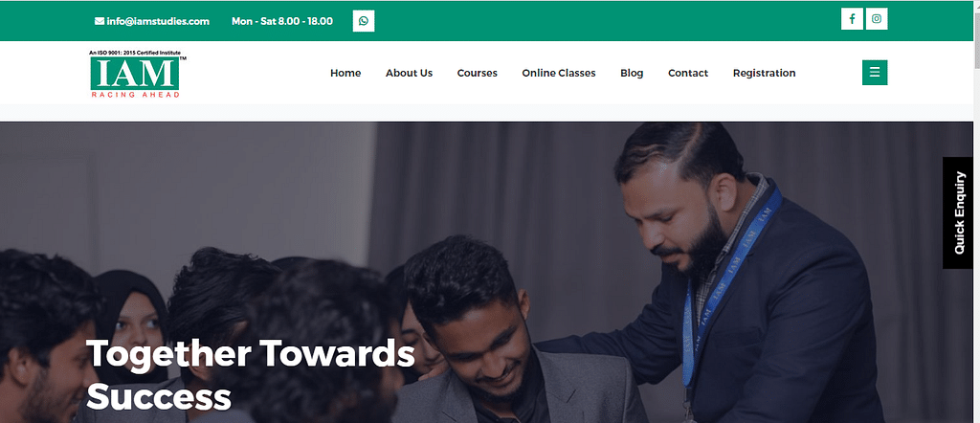
Task: Click the Mon - Sat 8.00 - 18.00 text
Action: pyautogui.click(x=282, y=21)
